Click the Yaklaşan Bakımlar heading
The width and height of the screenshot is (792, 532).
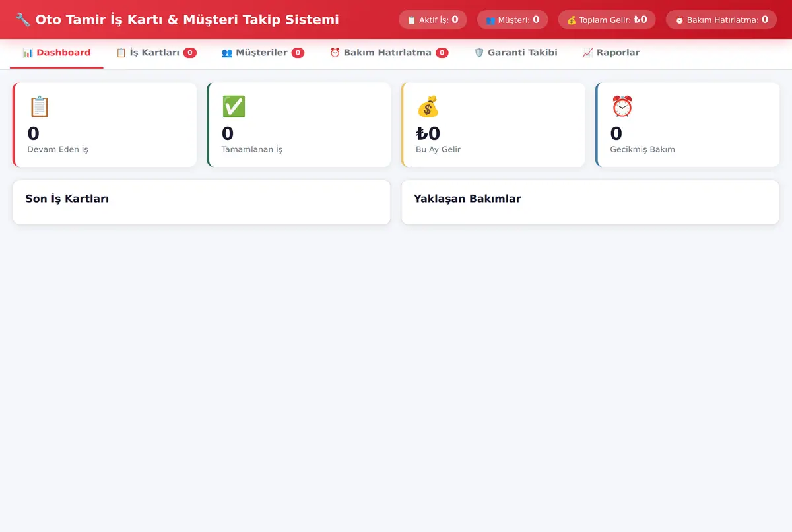(467, 198)
